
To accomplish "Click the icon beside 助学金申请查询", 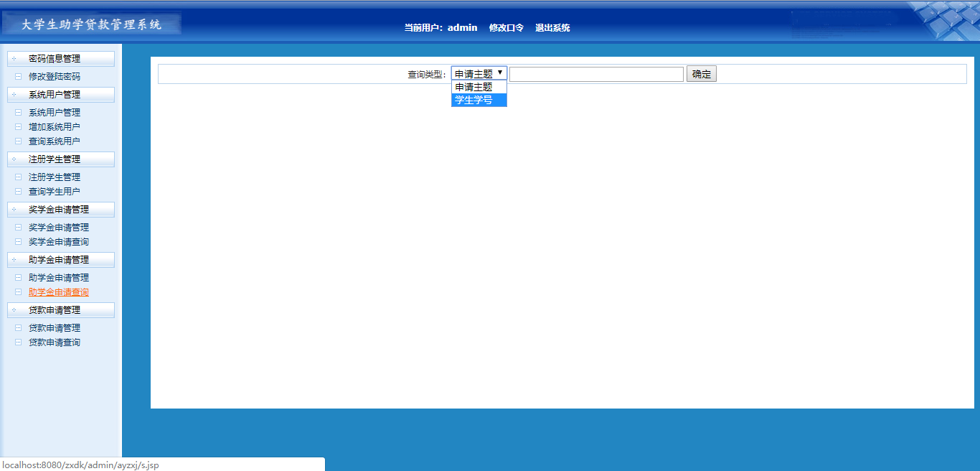I will [18, 292].
